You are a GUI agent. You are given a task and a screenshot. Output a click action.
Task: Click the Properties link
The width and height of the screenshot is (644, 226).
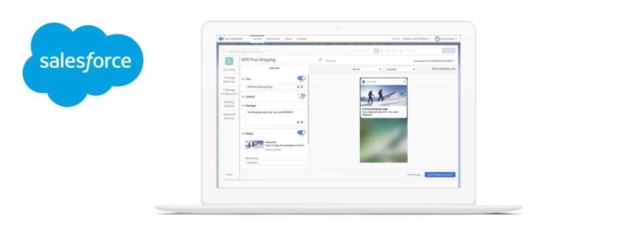click(331, 61)
